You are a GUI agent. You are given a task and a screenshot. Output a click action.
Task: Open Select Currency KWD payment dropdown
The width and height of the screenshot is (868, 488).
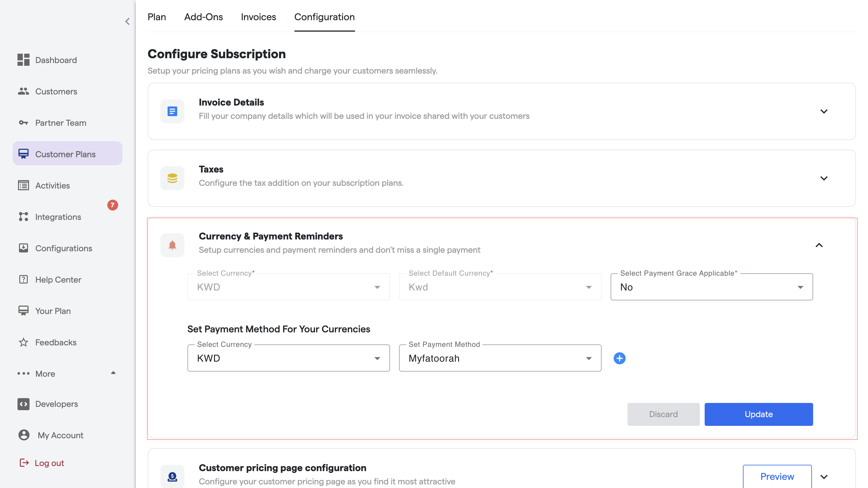[x=288, y=358]
